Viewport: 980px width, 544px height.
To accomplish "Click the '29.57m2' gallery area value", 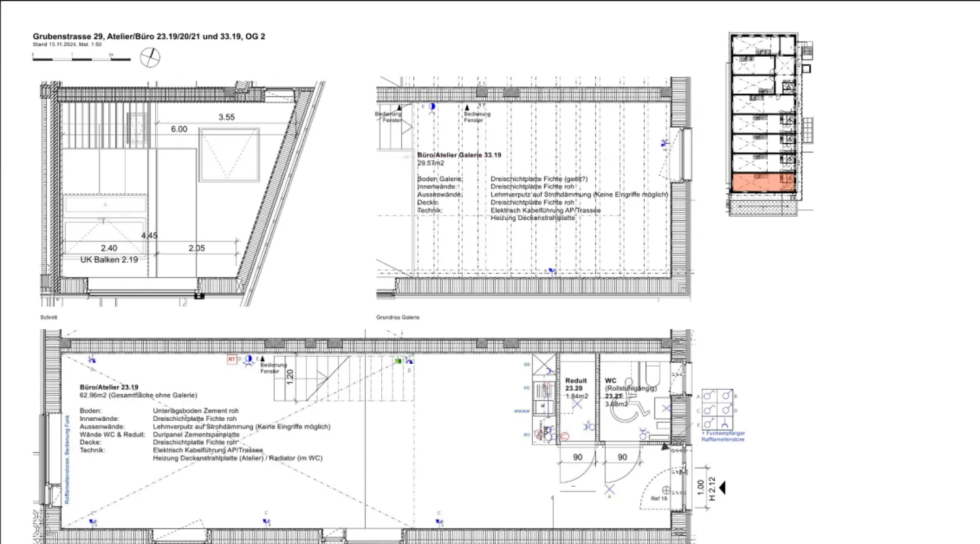I will [431, 163].
